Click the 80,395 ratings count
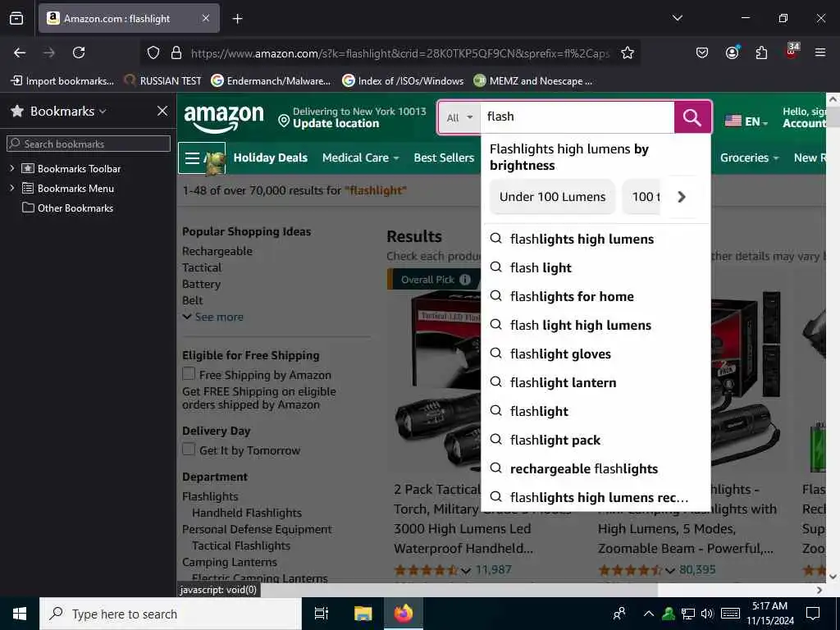The image size is (840, 630). click(x=697, y=569)
